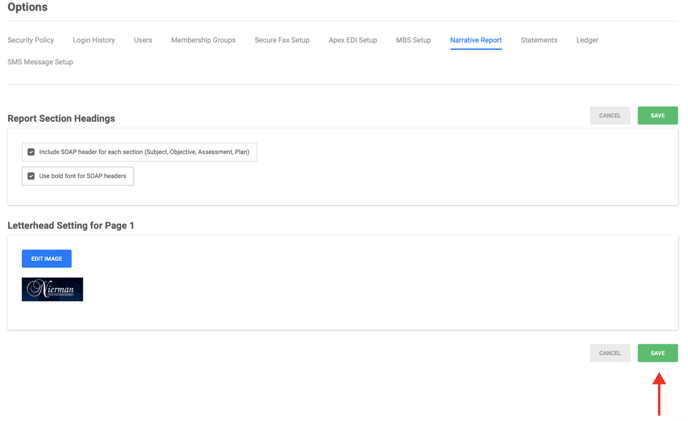Viewport: 688px width, 421px height.
Task: Click the bottom Save button
Action: pyautogui.click(x=658, y=353)
